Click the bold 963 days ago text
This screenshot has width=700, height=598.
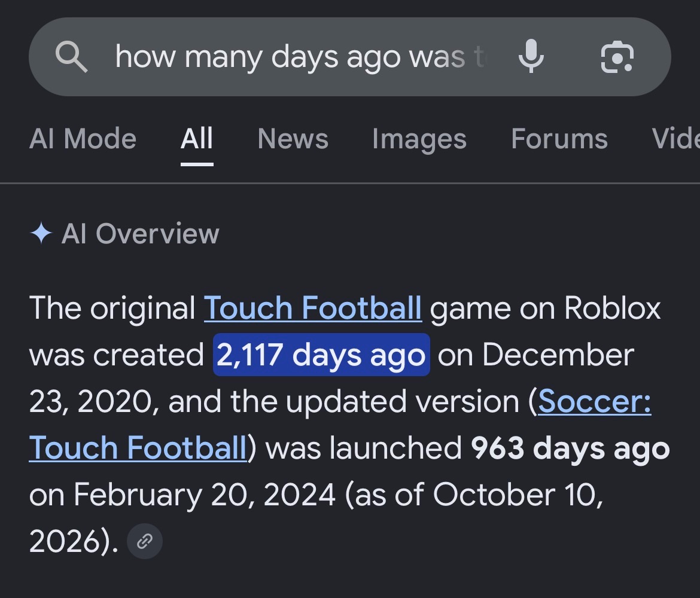571,448
